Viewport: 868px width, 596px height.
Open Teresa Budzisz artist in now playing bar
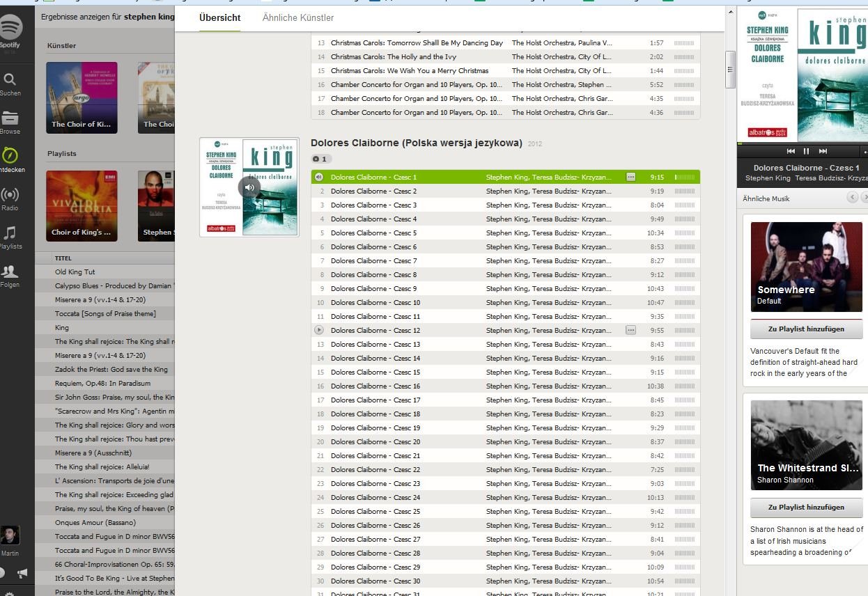pos(831,178)
